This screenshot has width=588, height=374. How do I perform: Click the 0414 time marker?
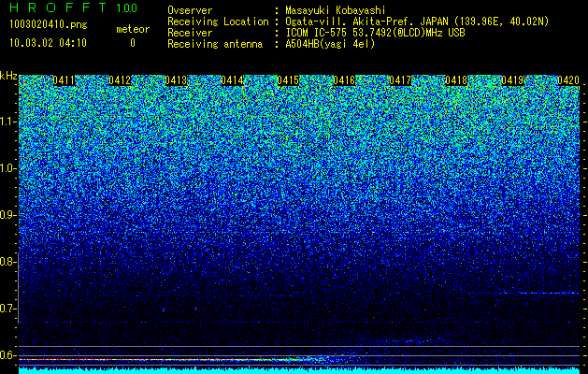click(232, 80)
